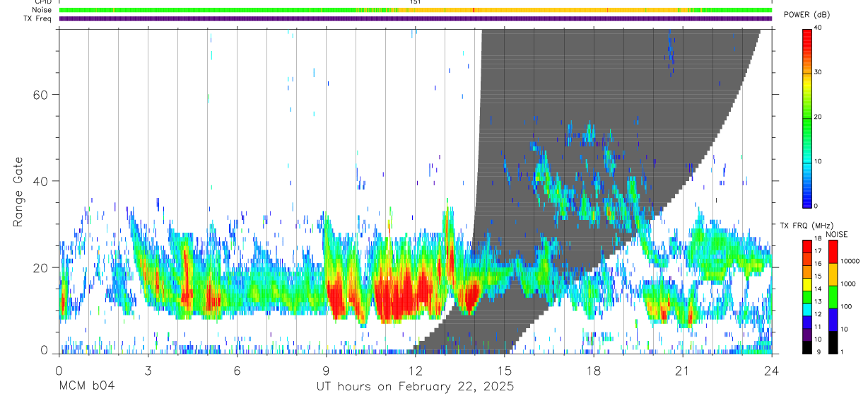Click the 'Noise' row label at the top

click(42, 10)
